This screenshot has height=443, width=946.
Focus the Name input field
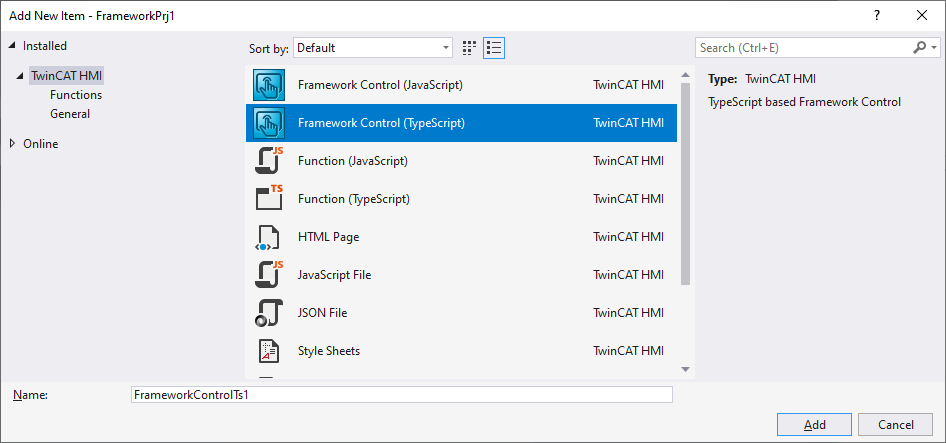[x=402, y=395]
